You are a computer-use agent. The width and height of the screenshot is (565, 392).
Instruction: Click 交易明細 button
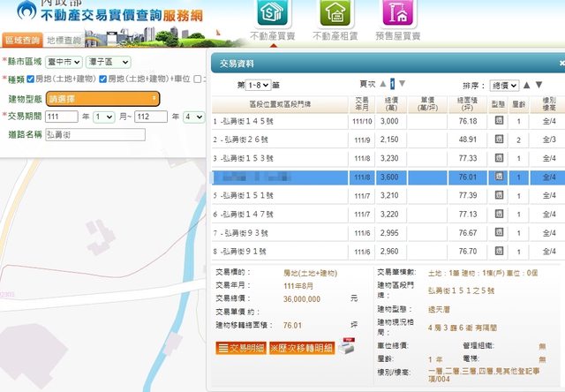click(x=241, y=348)
